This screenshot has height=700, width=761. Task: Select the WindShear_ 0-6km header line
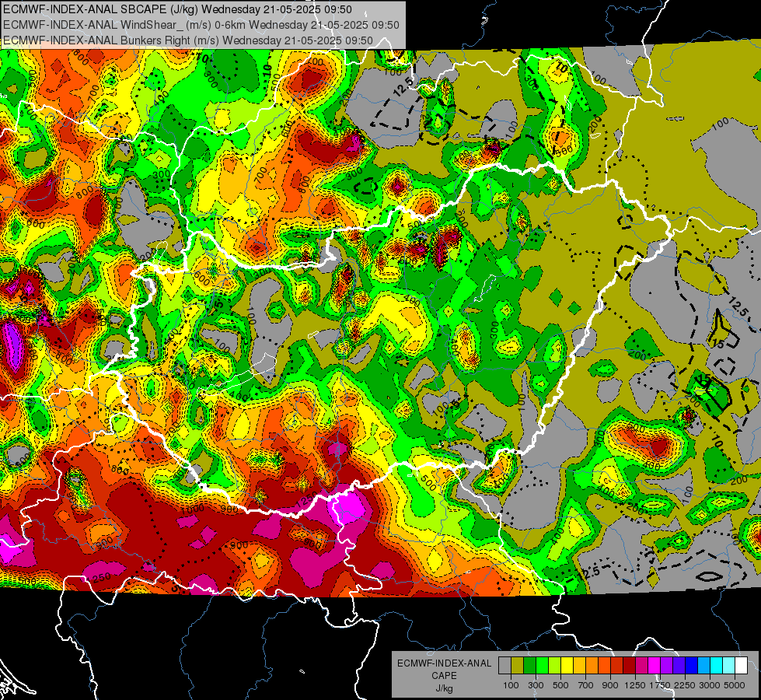coord(201,25)
